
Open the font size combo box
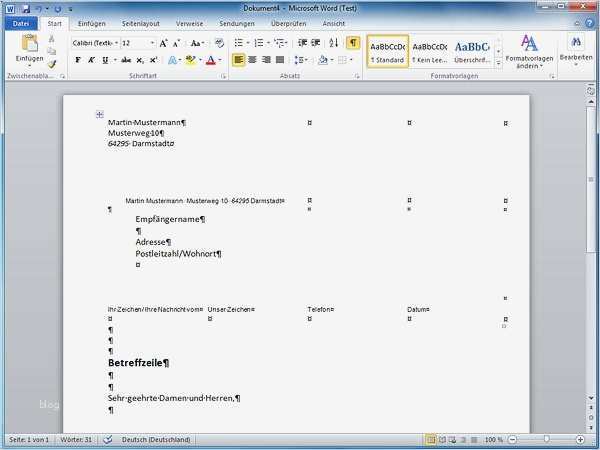coord(138,43)
